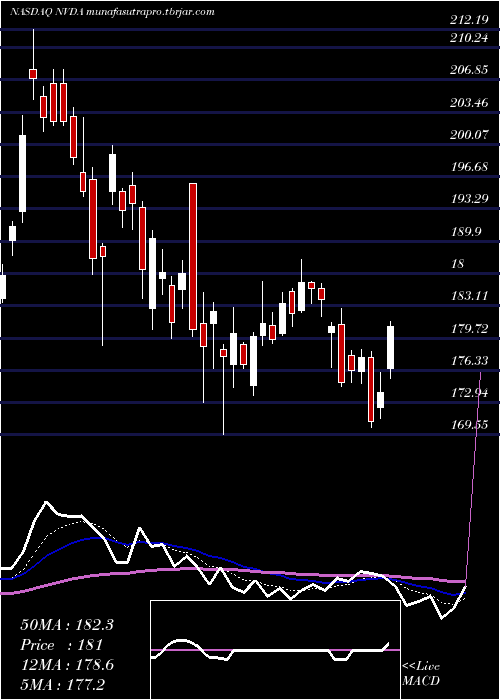Click the 196.68 price axis label
Screen dimensions: 500x700
click(x=468, y=167)
